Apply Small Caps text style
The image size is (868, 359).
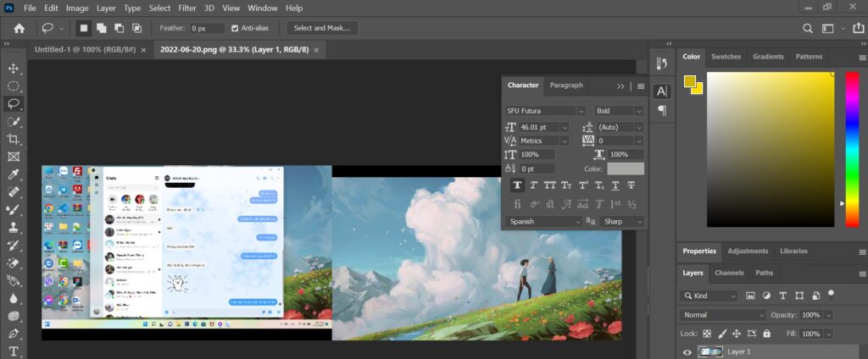point(565,185)
